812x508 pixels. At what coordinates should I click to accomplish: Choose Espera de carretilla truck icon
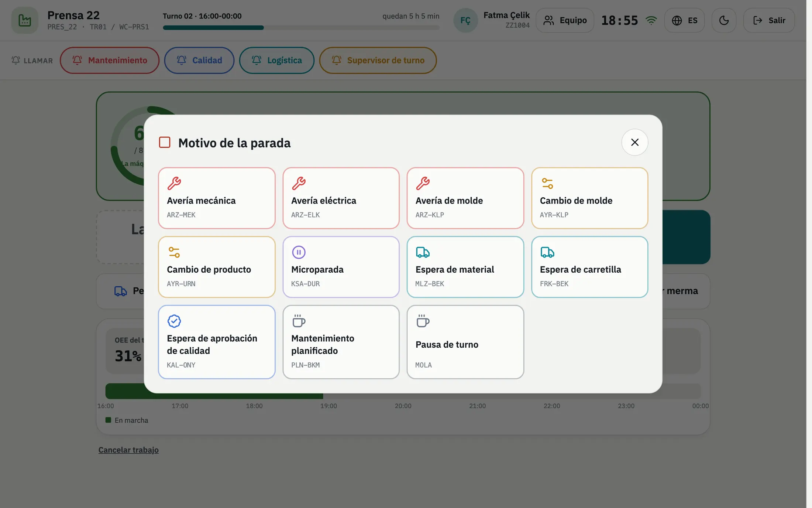(547, 252)
